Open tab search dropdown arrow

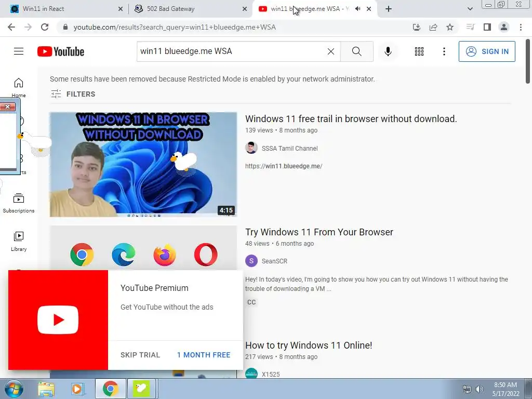tap(470, 9)
